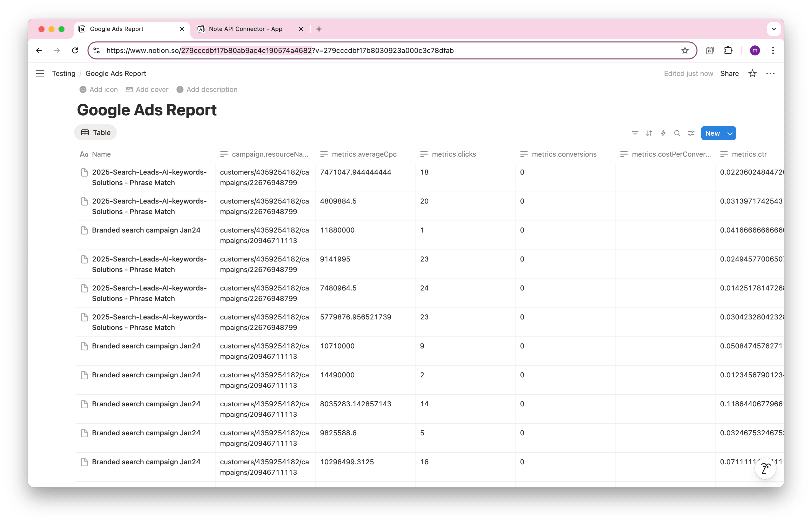Viewport: 812px width, 524px height.
Task: Open site information icon in address bar
Action: pos(97,50)
